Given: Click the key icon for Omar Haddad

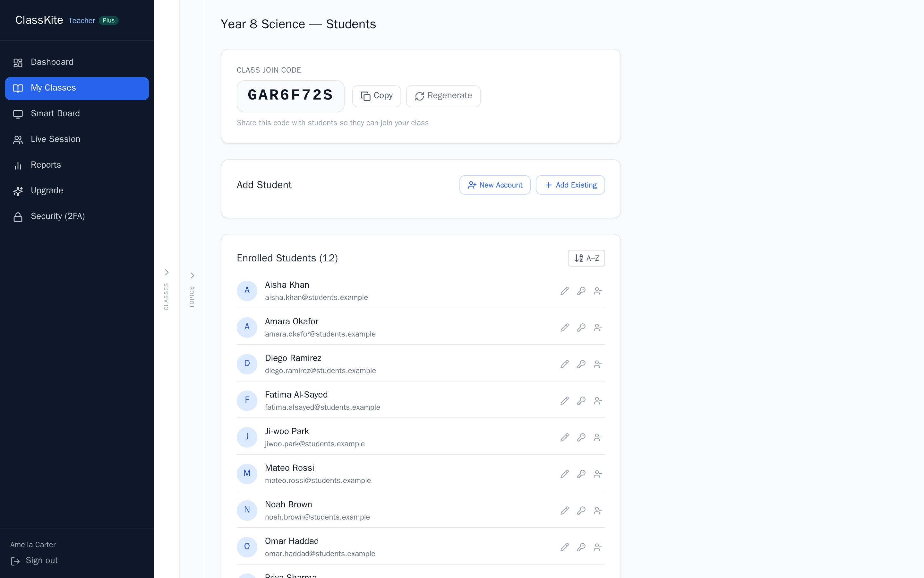Looking at the screenshot, I should point(581,547).
